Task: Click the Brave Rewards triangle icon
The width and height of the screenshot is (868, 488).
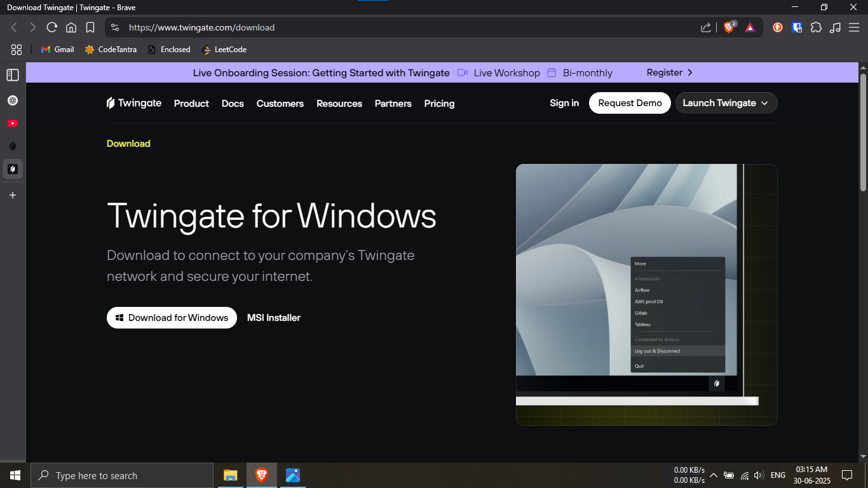Action: pyautogui.click(x=750, y=27)
